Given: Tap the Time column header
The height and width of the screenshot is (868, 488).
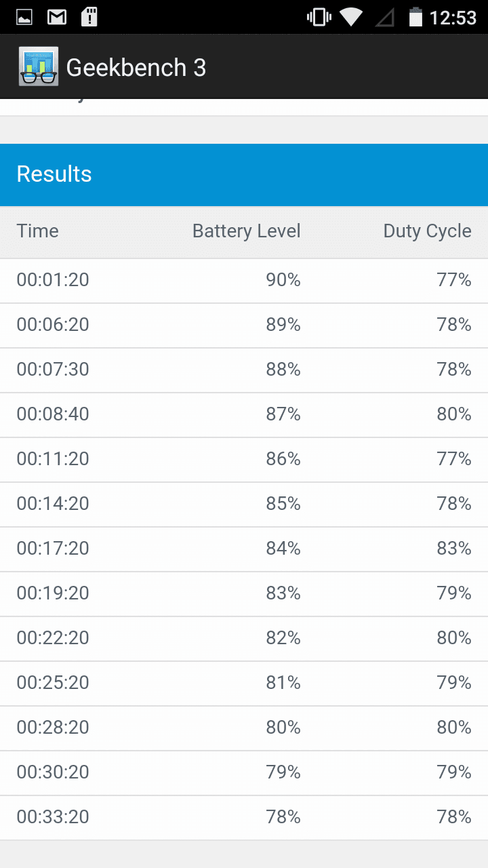Looking at the screenshot, I should (x=38, y=231).
